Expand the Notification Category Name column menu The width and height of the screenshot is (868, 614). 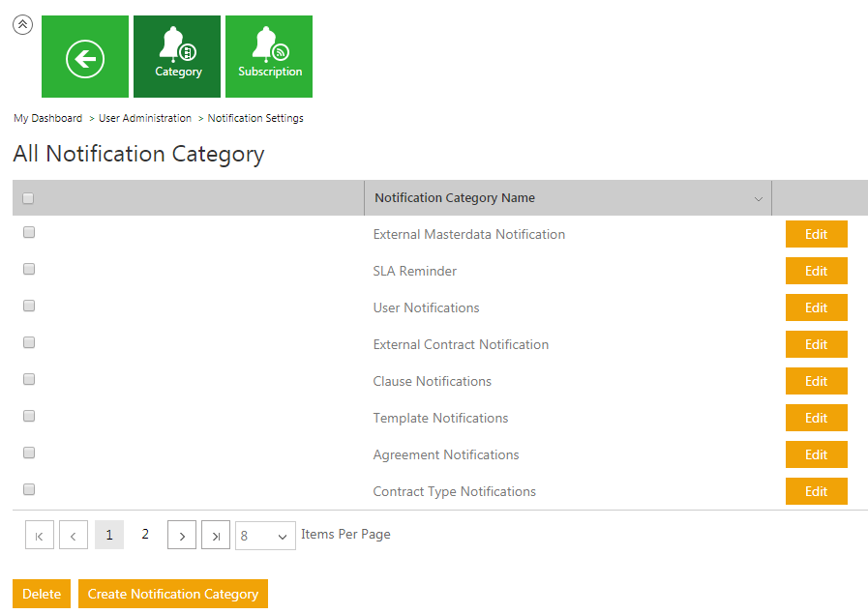(x=758, y=198)
